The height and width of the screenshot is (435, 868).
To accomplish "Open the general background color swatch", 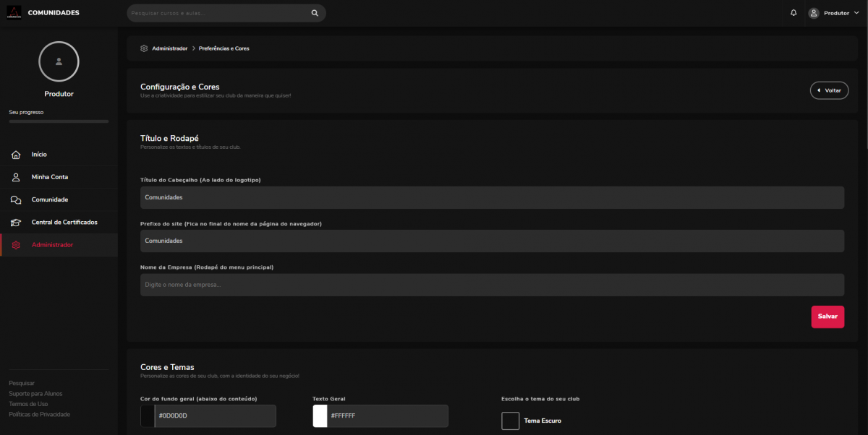I will click(148, 416).
